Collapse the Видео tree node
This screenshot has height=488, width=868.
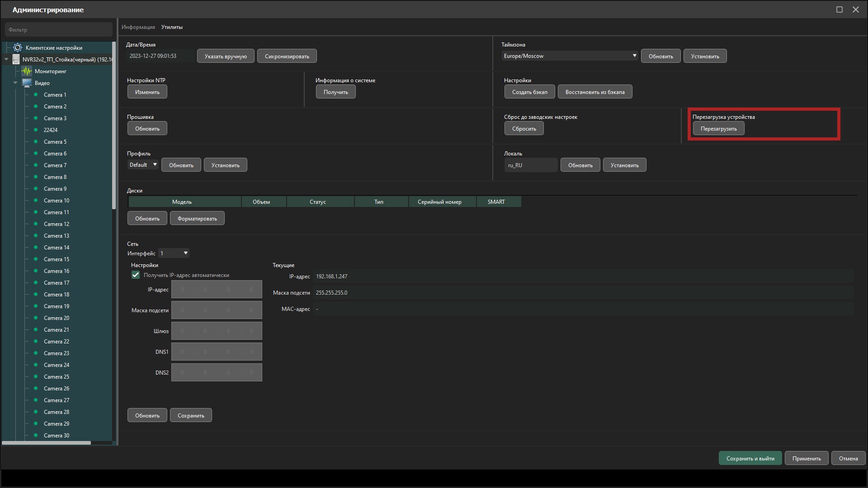click(15, 83)
